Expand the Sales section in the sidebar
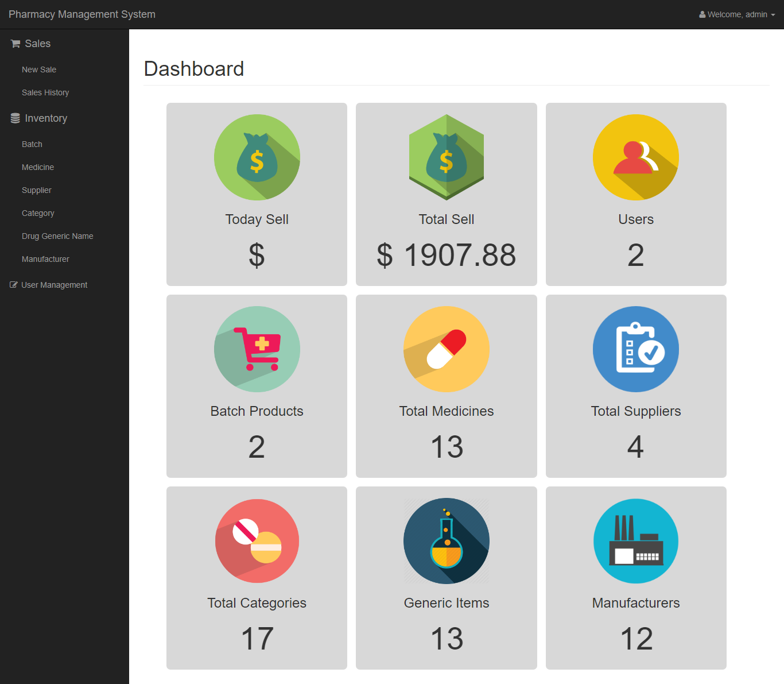 pyautogui.click(x=37, y=43)
